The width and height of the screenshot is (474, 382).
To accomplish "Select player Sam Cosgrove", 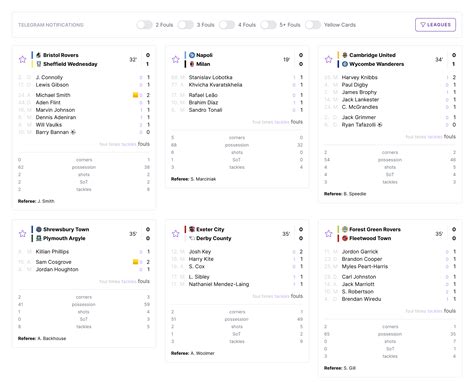I will (53, 262).
